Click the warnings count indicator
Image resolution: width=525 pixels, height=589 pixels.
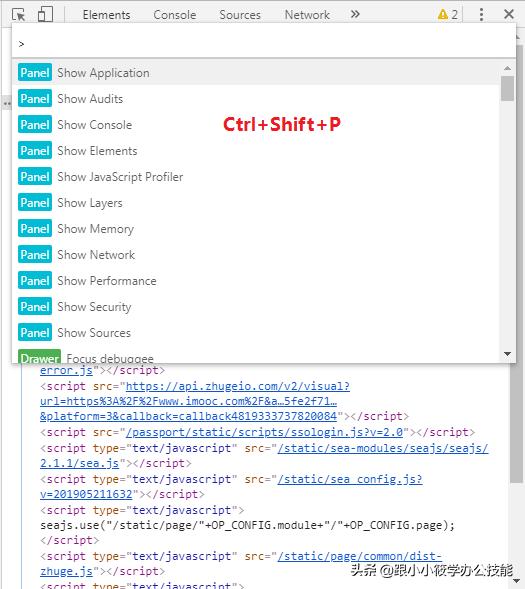[x=448, y=15]
